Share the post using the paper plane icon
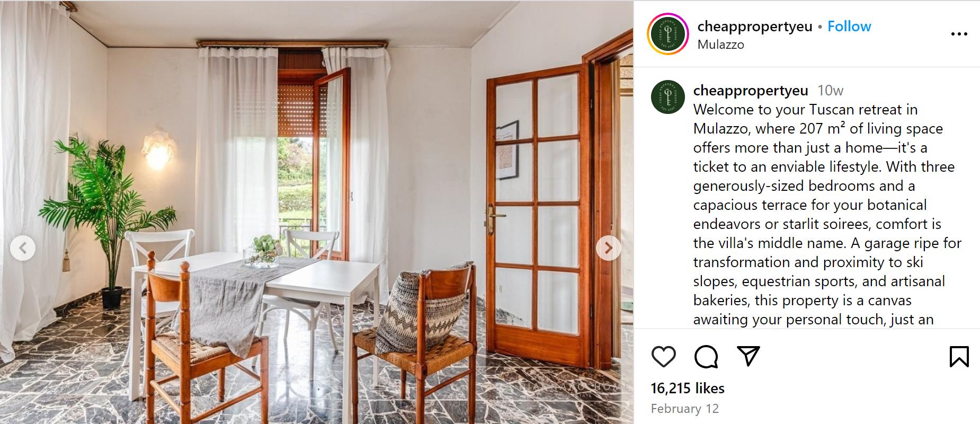Screen dimensions: 980x424 pyautogui.click(x=749, y=356)
